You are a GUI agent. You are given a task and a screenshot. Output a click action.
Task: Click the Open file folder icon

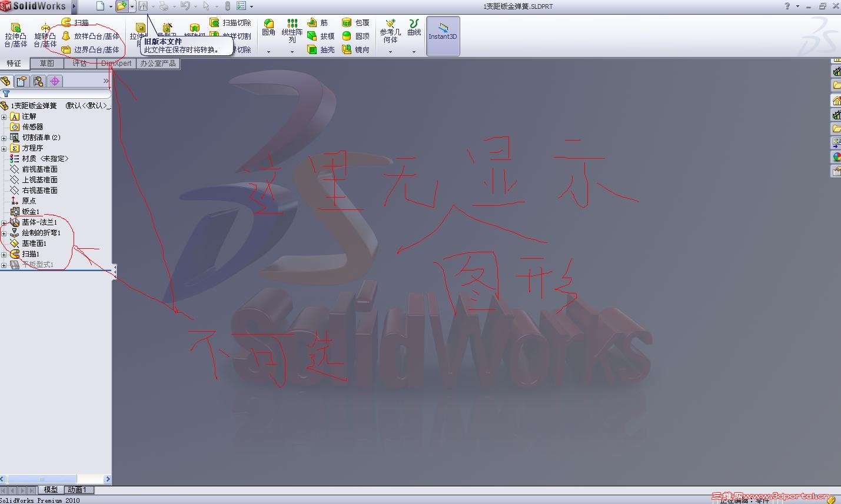[121, 6]
